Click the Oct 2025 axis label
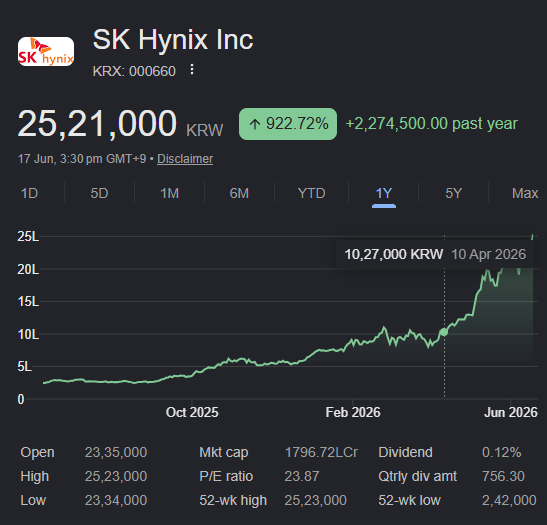Viewport: 547px width, 525px height. point(192,412)
